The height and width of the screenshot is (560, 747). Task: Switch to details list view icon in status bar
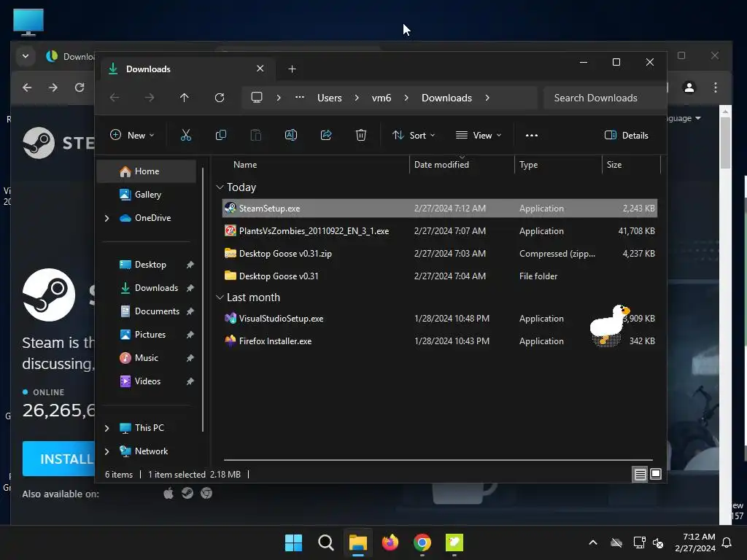640,474
